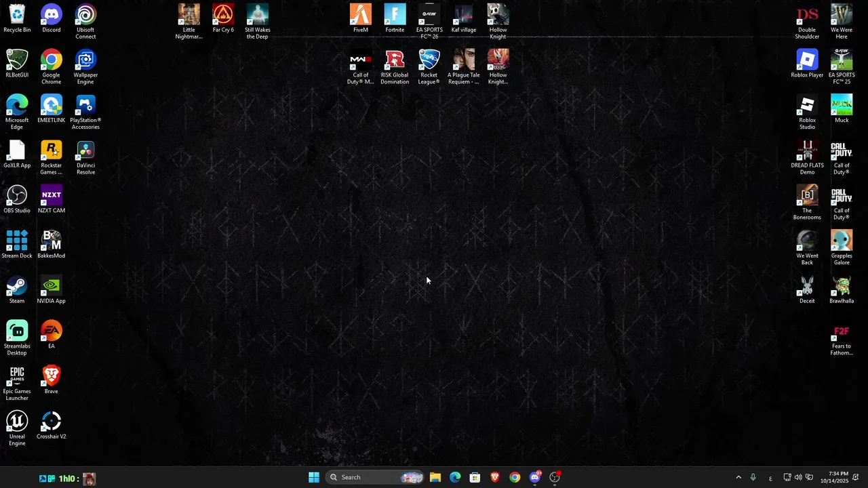The height and width of the screenshot is (488, 868).
Task: Open the Recycle Bin desktop icon
Action: point(17,19)
